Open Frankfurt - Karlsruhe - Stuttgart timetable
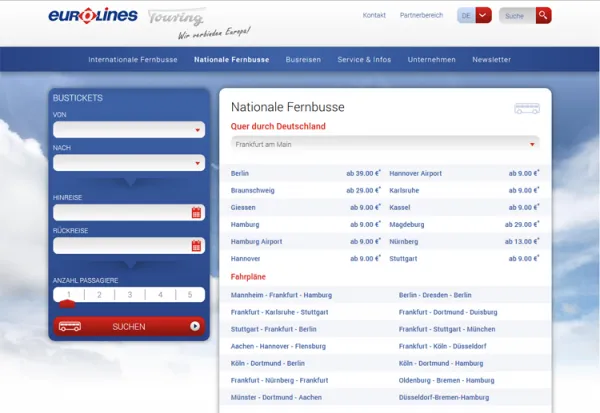Screen dimensions: 600x413 [x=279, y=312]
